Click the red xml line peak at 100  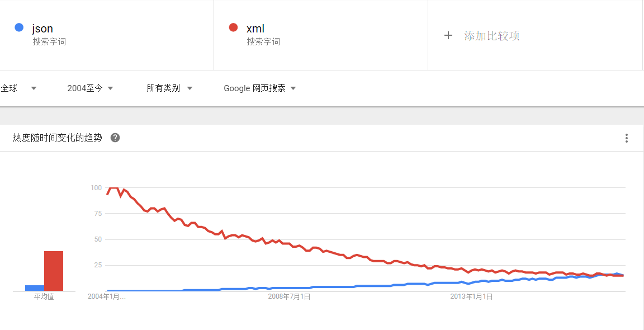point(113,188)
